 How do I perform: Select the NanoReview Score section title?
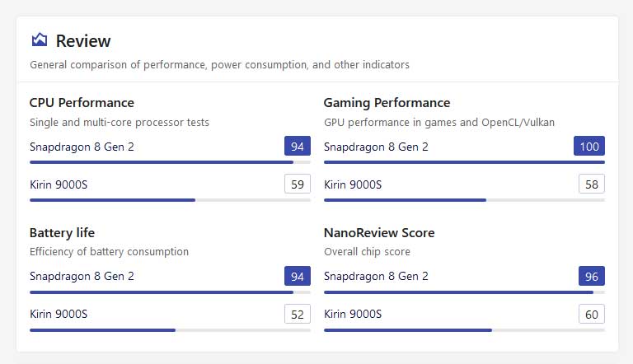[379, 232]
